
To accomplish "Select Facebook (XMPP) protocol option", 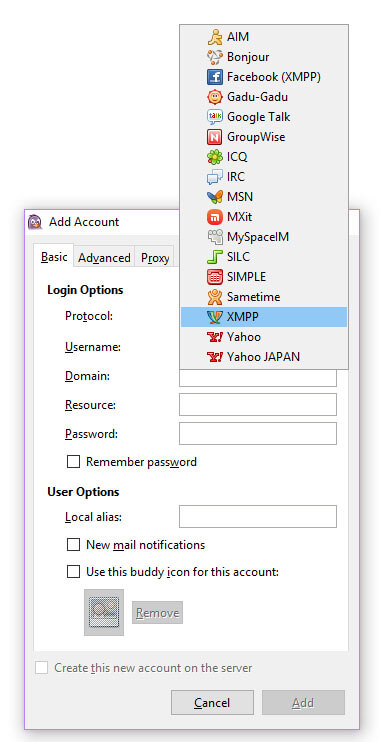I will [264, 77].
